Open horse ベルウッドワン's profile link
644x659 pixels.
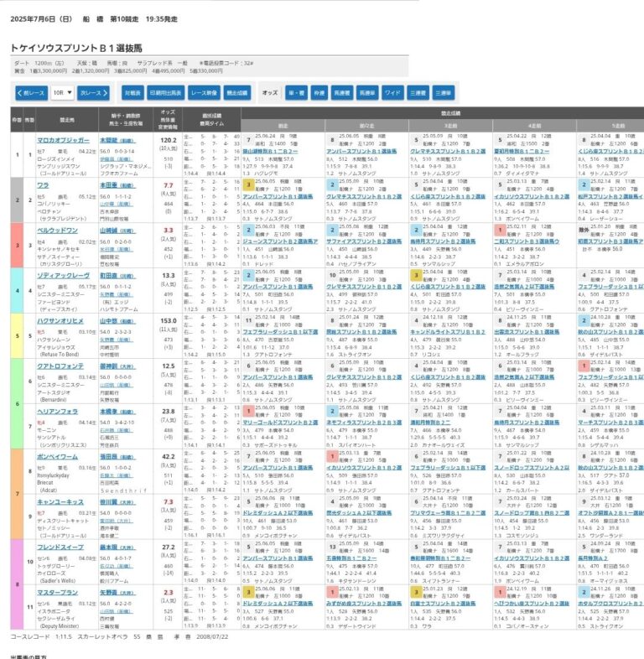(58, 228)
